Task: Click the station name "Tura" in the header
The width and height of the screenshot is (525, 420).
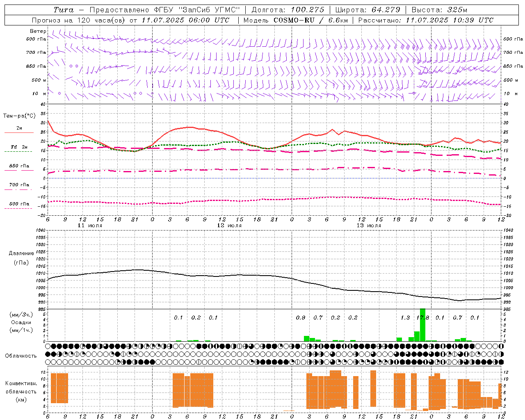Action: click(x=64, y=10)
